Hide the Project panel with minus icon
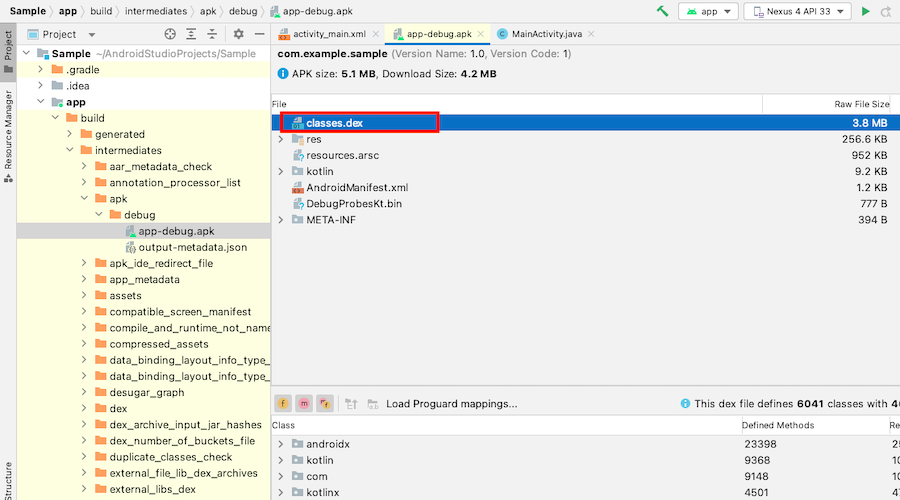This screenshot has width=900, height=500. [259, 34]
